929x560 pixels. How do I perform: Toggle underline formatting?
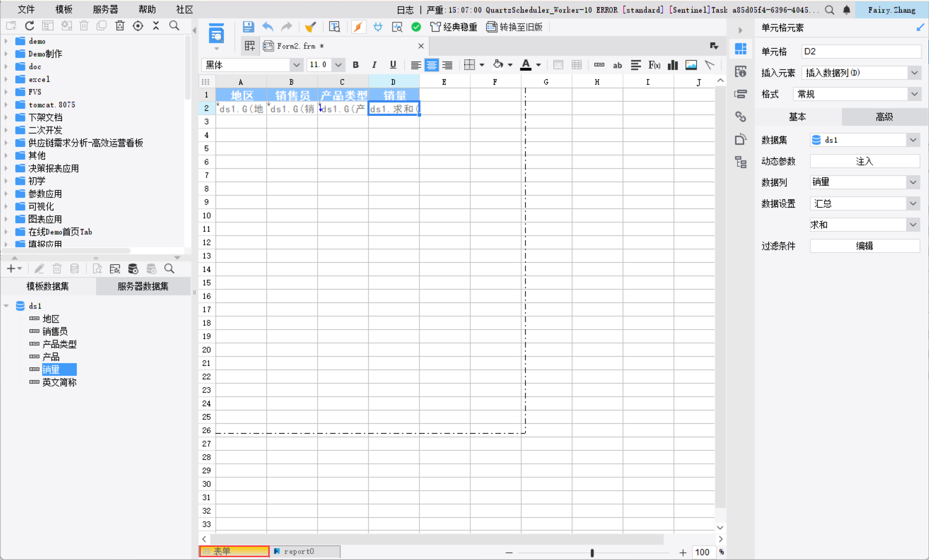[393, 65]
